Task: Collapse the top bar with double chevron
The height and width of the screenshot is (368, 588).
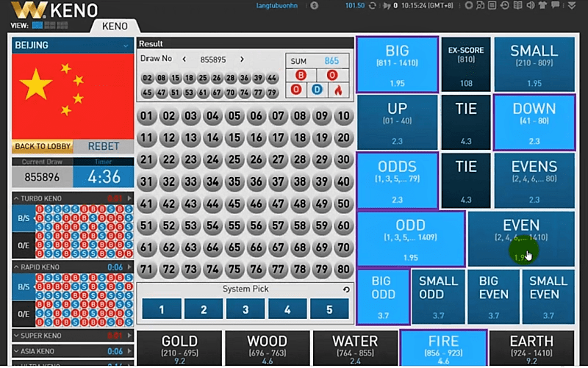Action: click(x=572, y=5)
